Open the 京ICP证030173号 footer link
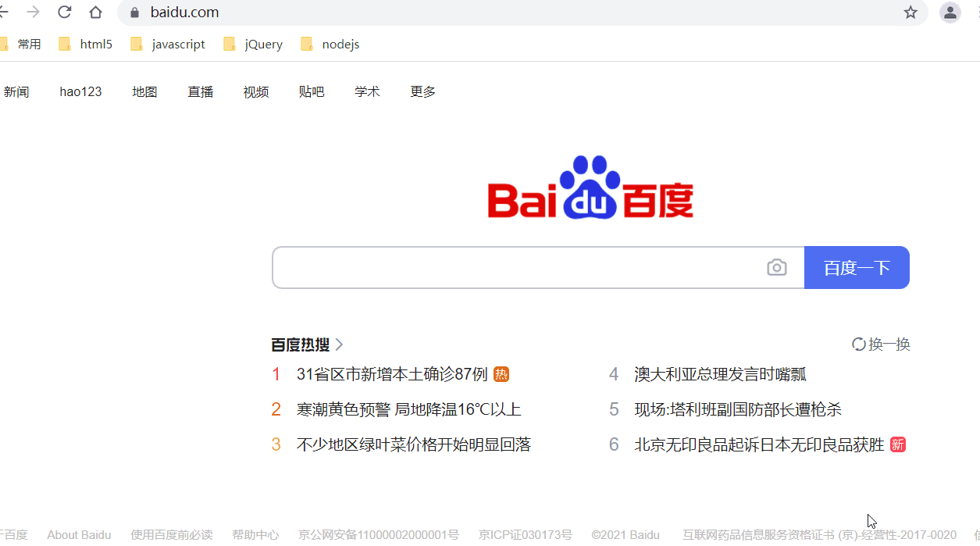The width and height of the screenshot is (980, 546). click(x=526, y=535)
